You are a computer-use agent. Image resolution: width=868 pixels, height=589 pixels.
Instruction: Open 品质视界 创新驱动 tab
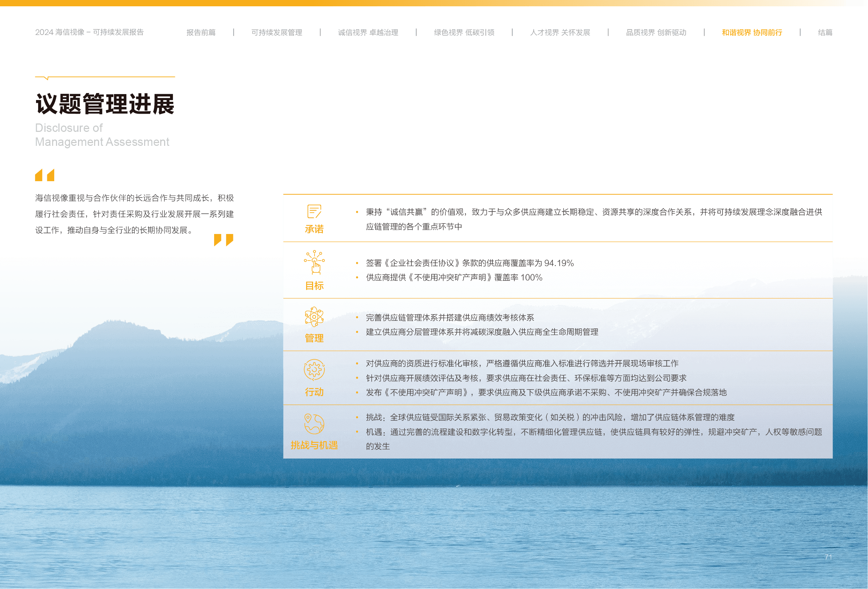tap(656, 33)
